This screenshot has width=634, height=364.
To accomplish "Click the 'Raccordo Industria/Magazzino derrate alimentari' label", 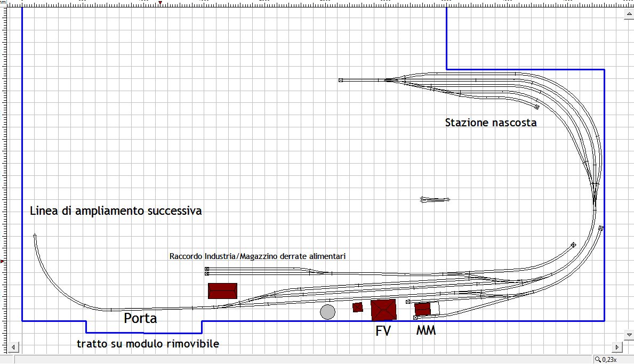I will (x=258, y=256).
